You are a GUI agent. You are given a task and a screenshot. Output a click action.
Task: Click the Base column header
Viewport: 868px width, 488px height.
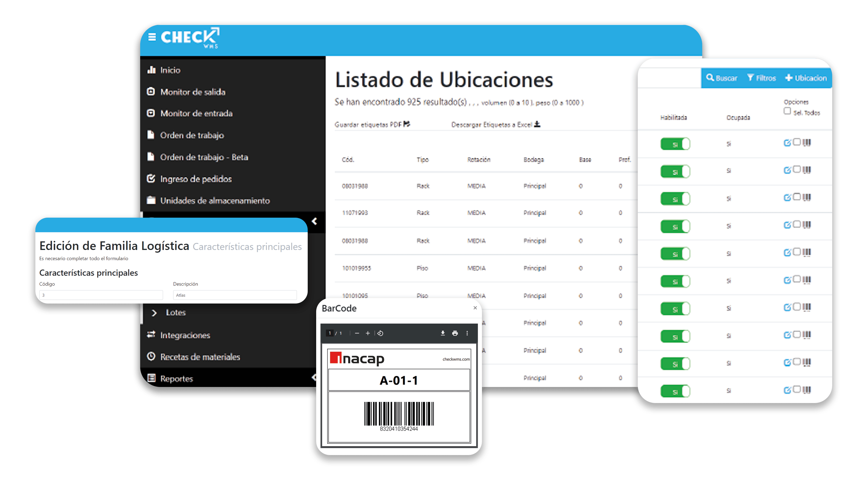585,160
